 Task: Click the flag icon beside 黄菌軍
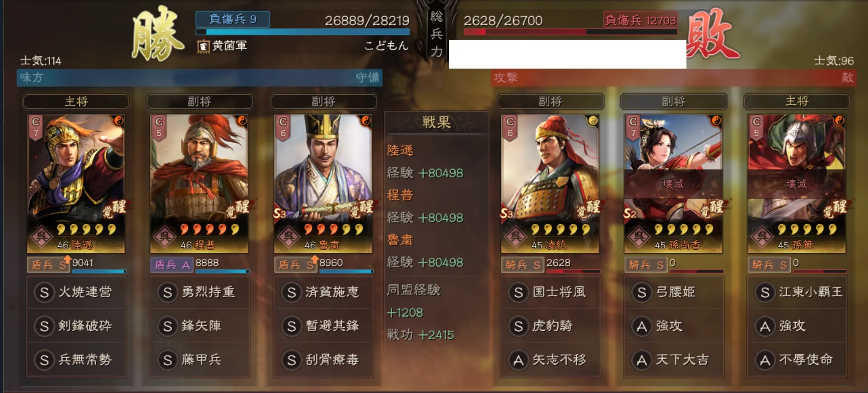(x=204, y=46)
